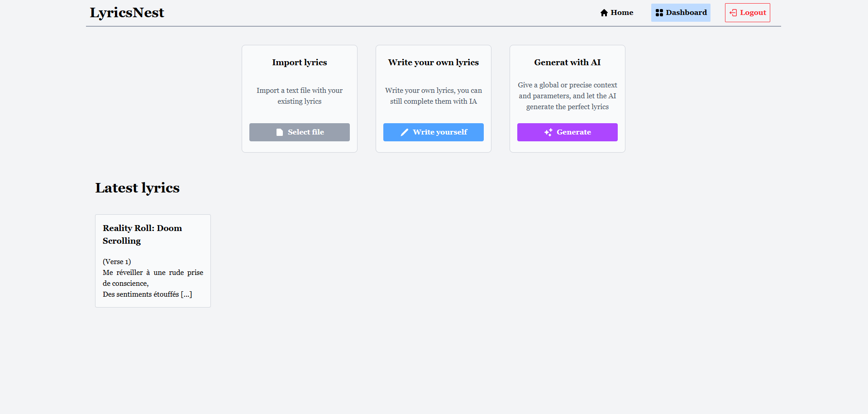Click the pencil icon on Write yourself
868x414 pixels.
click(x=405, y=132)
